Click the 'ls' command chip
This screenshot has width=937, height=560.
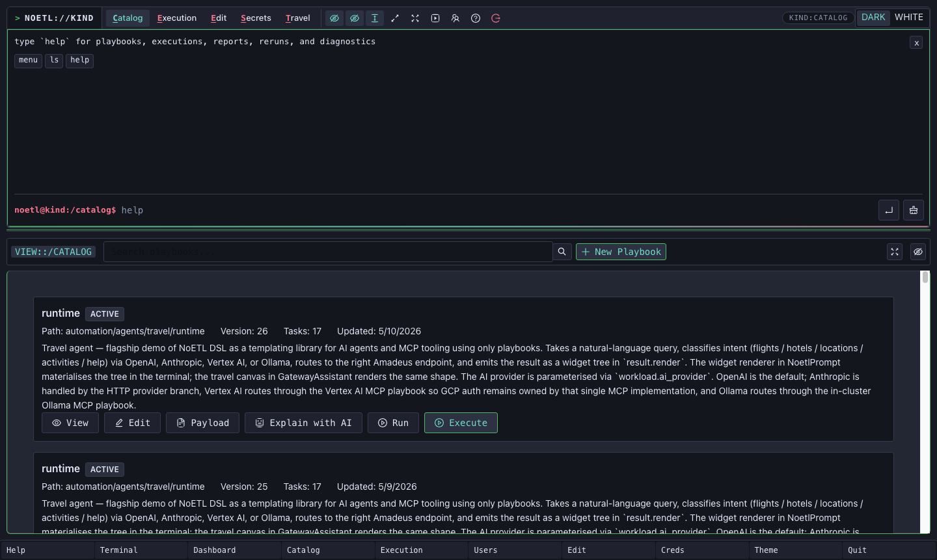[x=54, y=60]
